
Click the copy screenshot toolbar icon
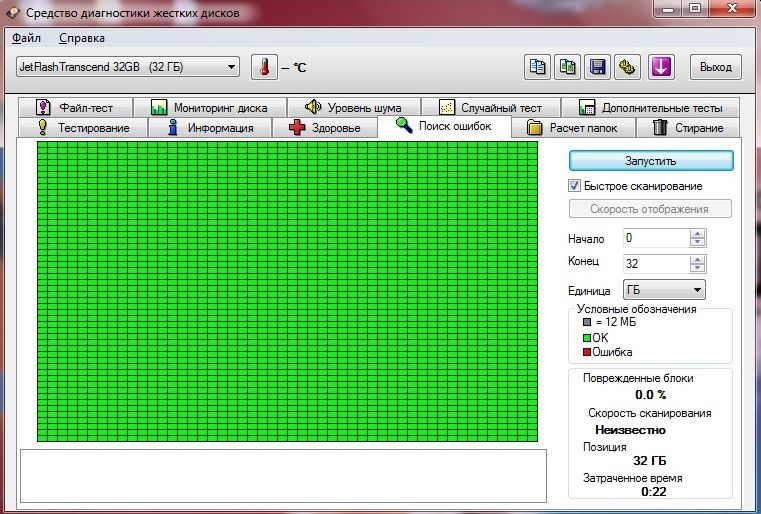click(x=568, y=67)
